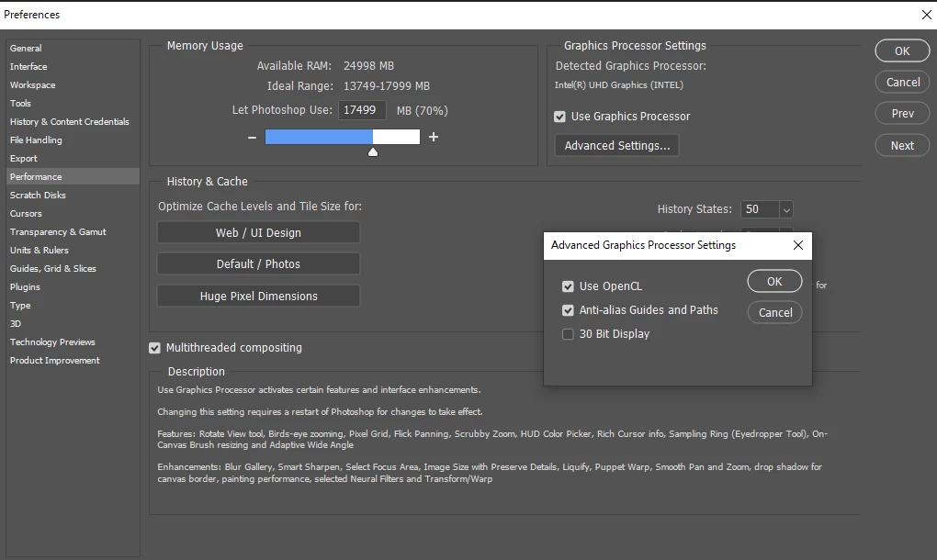The height and width of the screenshot is (560, 937).
Task: Click the memory slider triangle handle
Action: [x=373, y=152]
